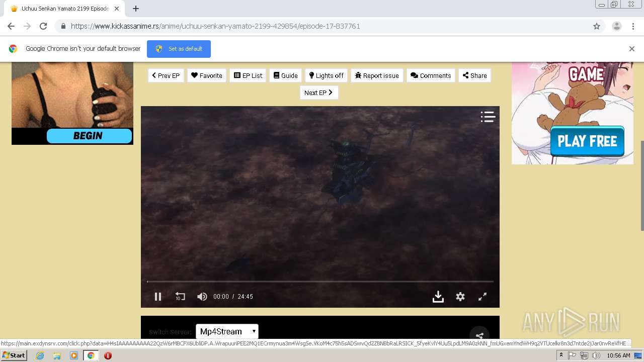This screenshot has height=362, width=644.
Task: Go forward in browser history
Action: (x=27, y=26)
